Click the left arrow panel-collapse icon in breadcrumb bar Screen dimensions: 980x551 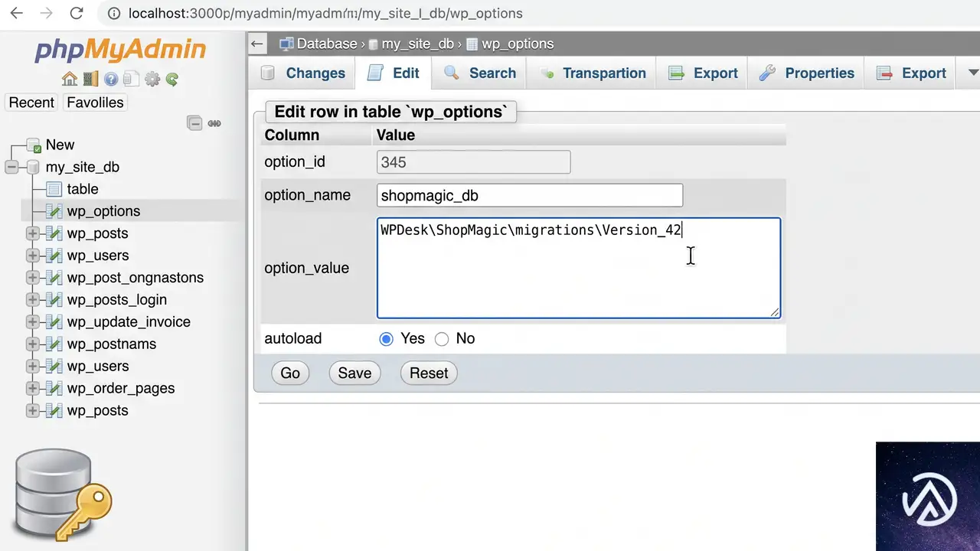(257, 44)
